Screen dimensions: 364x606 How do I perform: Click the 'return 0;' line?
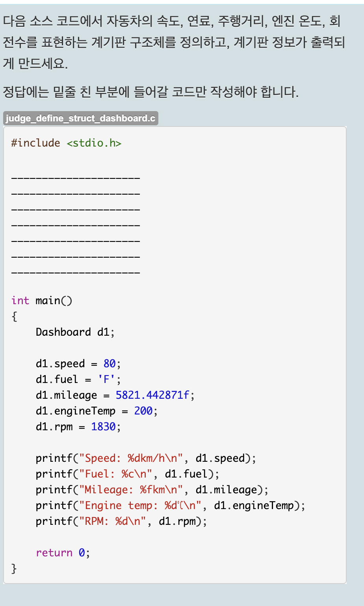pyautogui.click(x=63, y=553)
